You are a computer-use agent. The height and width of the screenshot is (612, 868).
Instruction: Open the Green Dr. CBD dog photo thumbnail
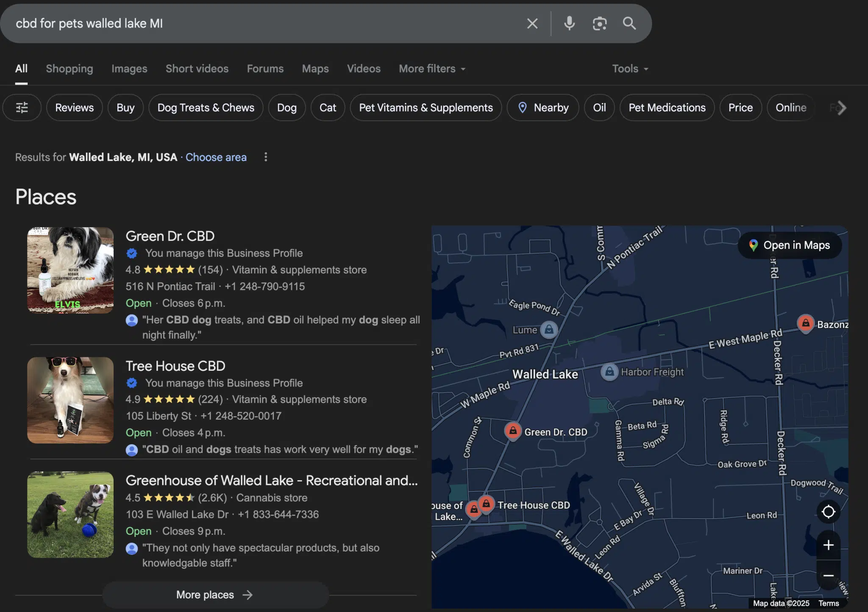tap(70, 270)
